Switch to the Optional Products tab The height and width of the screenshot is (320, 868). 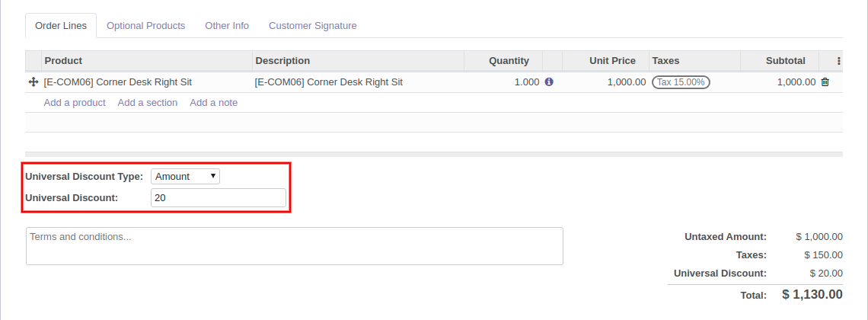[145, 25]
